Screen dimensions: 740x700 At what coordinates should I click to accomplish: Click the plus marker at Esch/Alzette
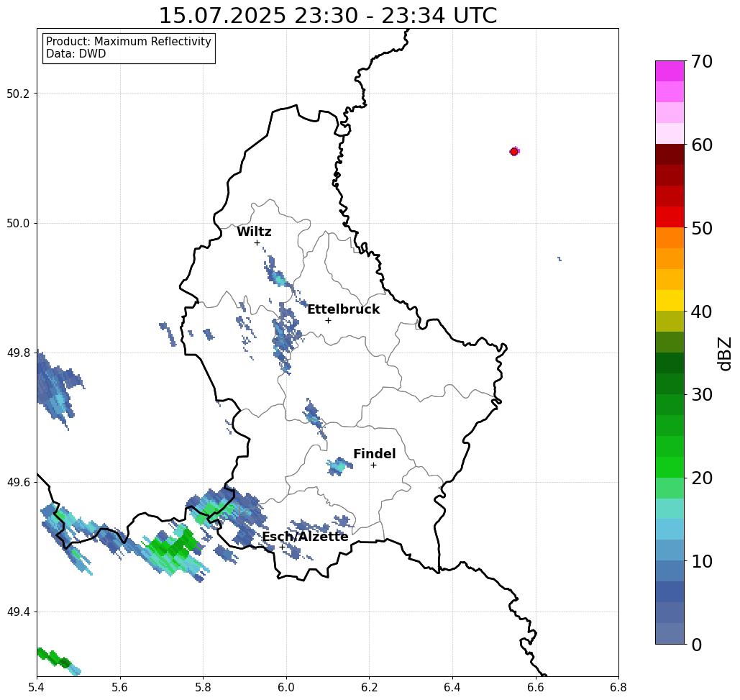282,547
